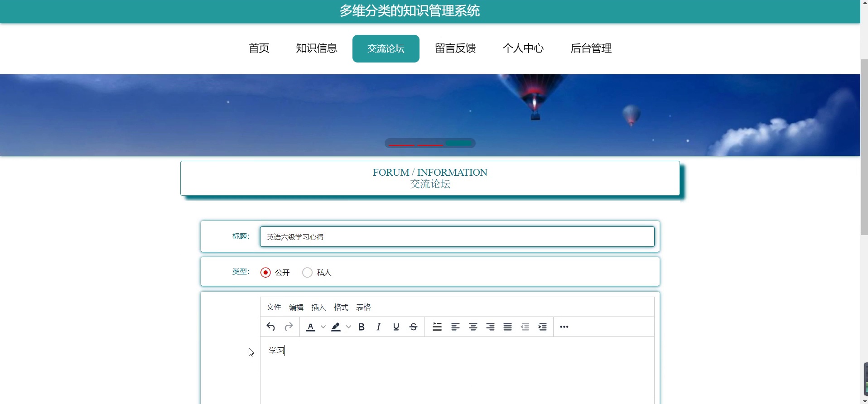868x404 pixels.
Task: Click the 多维分类的知识管理系统 header title
Action: coord(410,10)
